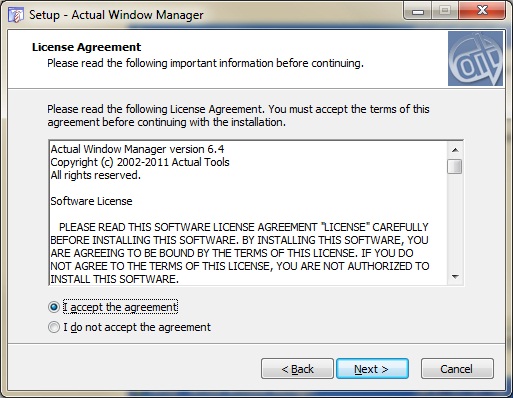The height and width of the screenshot is (398, 513).
Task: Click the license scrollbar down arrow
Action: [x=455, y=277]
